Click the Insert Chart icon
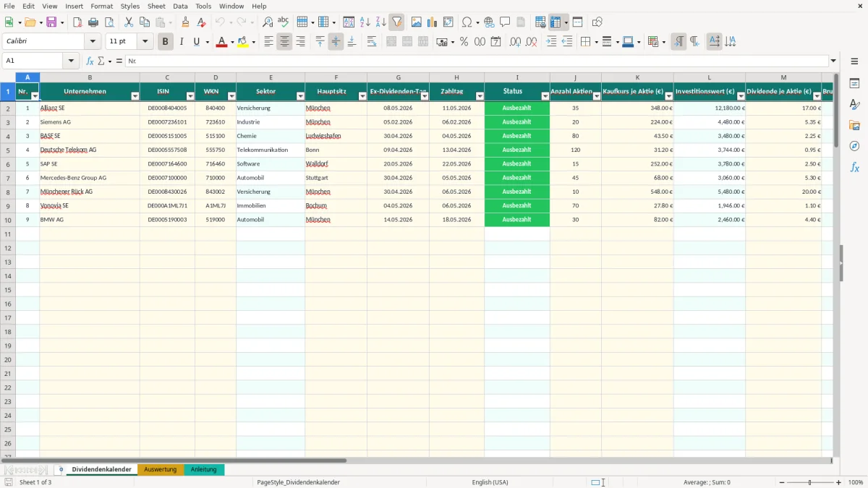The width and height of the screenshot is (868, 488). [x=433, y=22]
